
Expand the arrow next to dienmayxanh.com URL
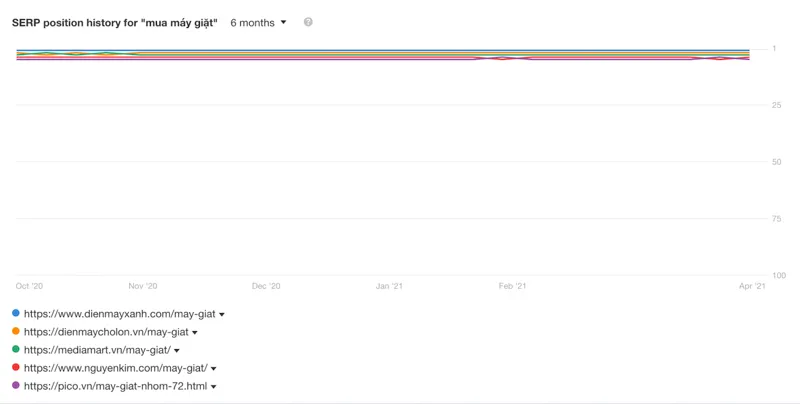coord(222,315)
